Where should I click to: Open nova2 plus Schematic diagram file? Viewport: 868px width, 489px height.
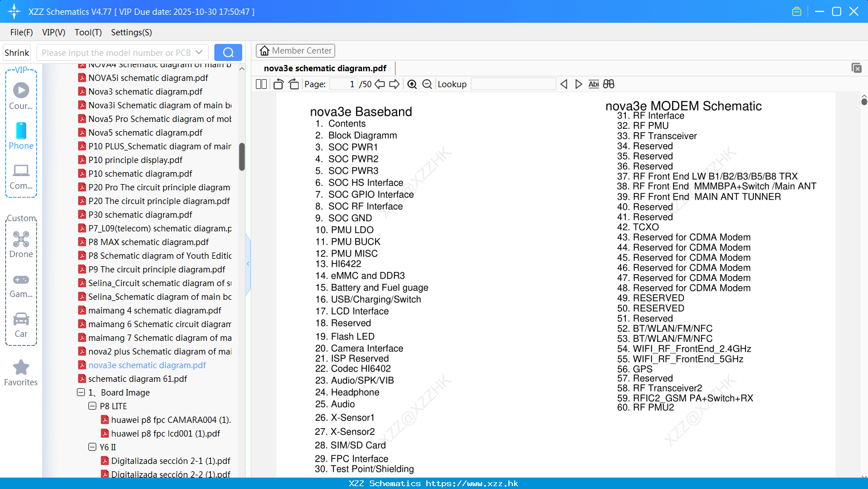point(160,351)
